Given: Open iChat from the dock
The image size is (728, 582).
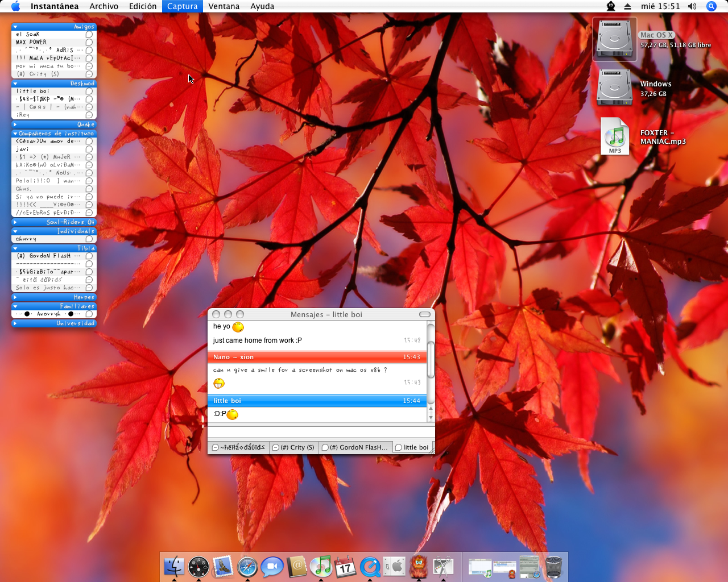Looking at the screenshot, I should tap(272, 567).
